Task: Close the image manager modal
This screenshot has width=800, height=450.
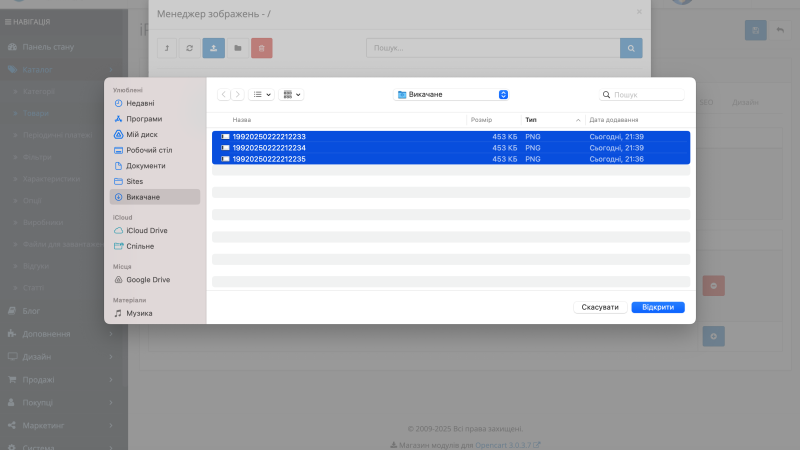Action: click(639, 12)
